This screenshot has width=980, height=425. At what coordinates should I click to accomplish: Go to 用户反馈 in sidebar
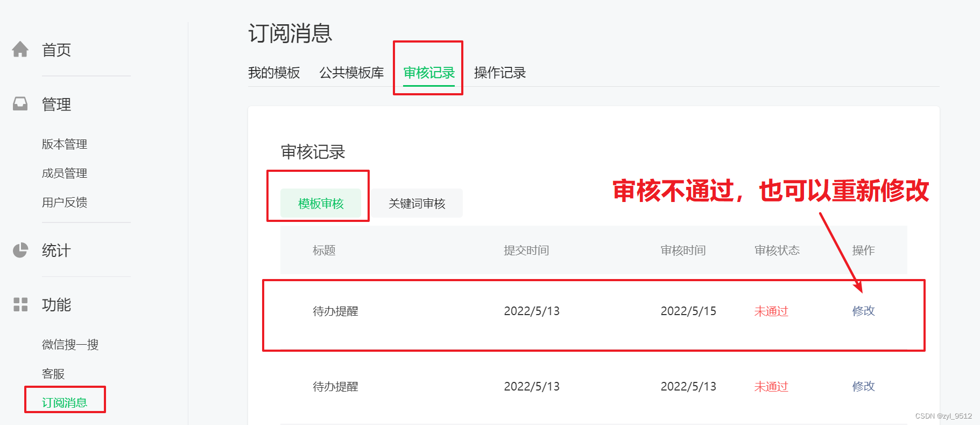(65, 203)
